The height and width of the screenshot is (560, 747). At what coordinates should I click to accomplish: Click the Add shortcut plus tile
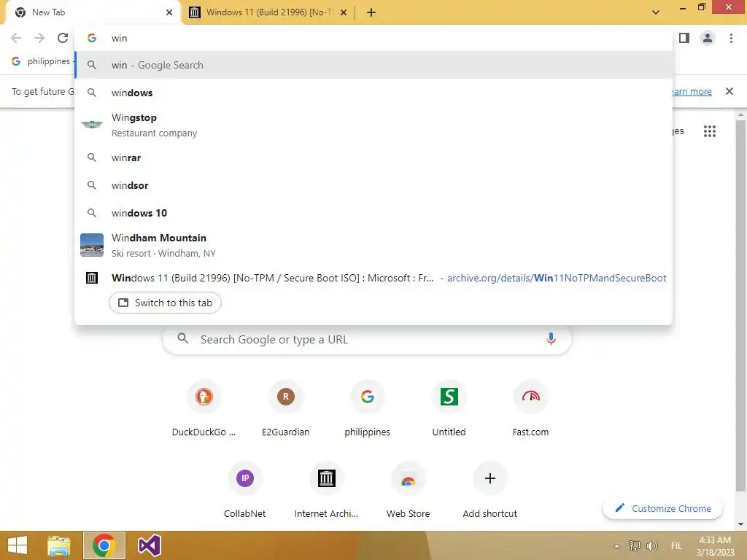(x=489, y=491)
